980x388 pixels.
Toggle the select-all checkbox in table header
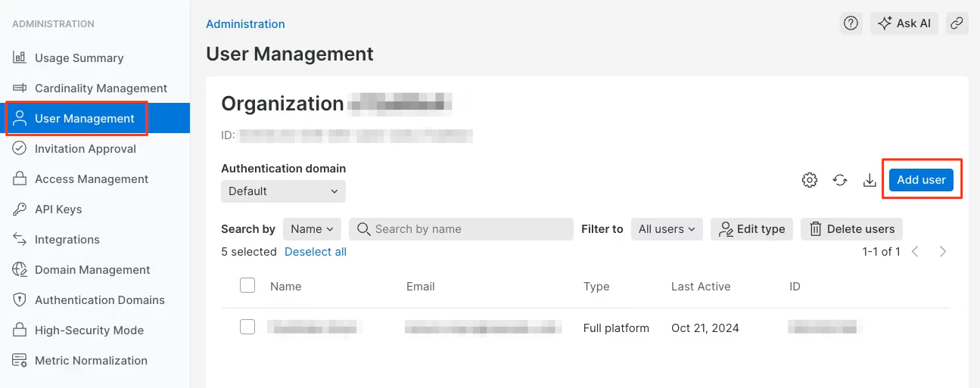247,285
